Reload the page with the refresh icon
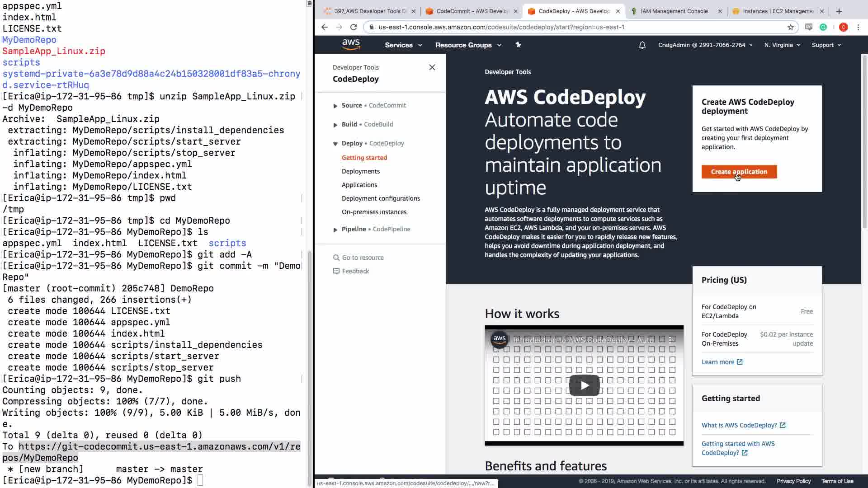 pyautogui.click(x=354, y=27)
